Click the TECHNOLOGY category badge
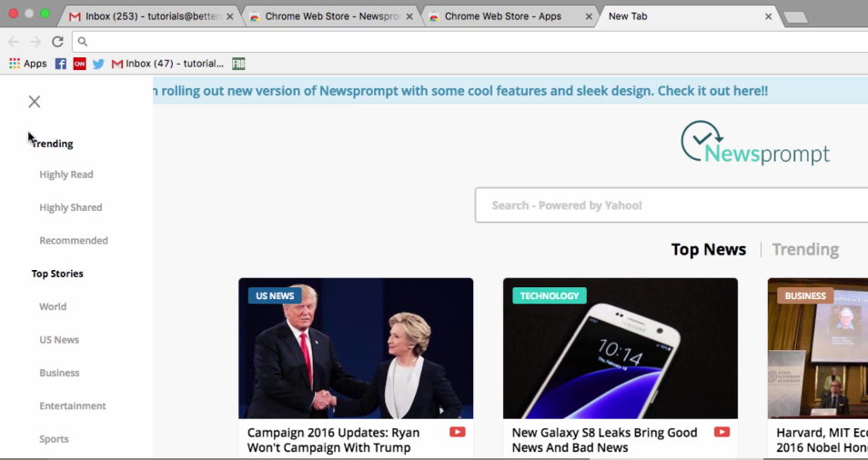The image size is (868, 460). (x=550, y=295)
